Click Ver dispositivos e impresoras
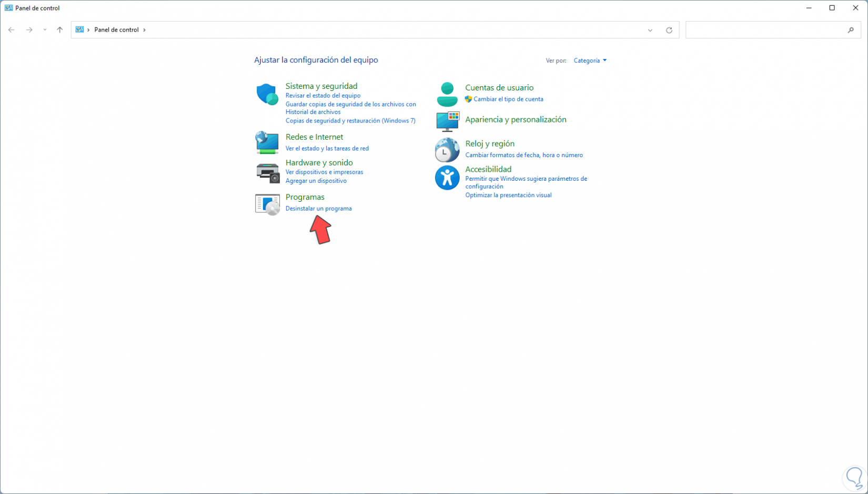 click(x=324, y=172)
